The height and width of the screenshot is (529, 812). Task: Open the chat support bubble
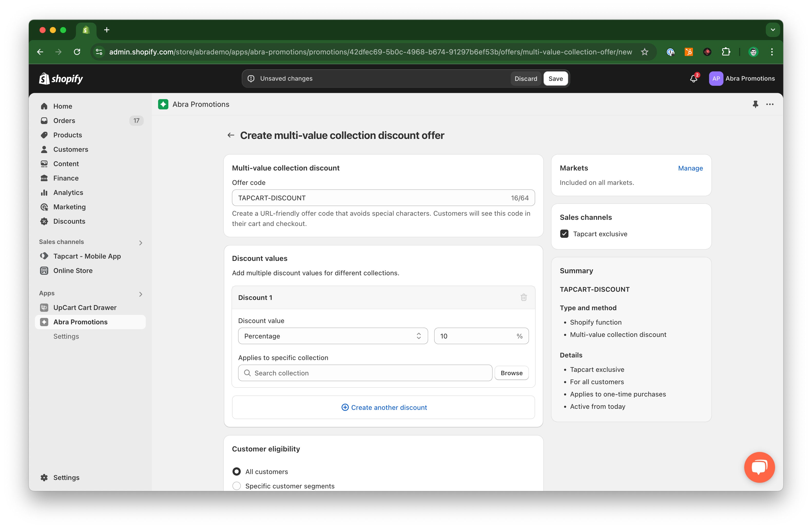coord(759,467)
